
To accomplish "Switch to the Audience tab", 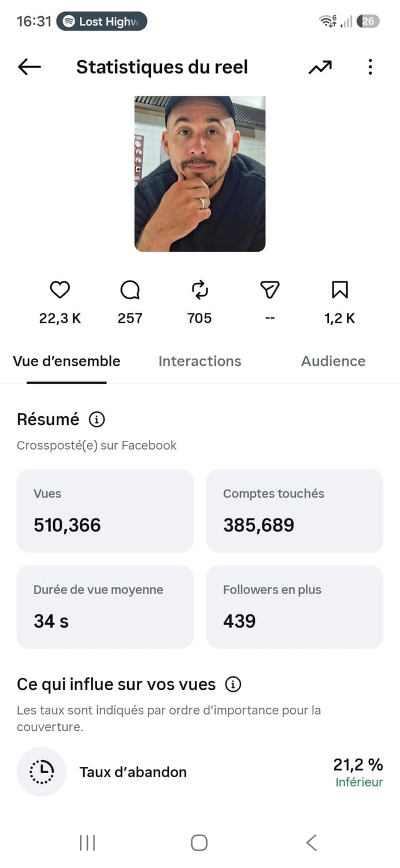I will [334, 361].
